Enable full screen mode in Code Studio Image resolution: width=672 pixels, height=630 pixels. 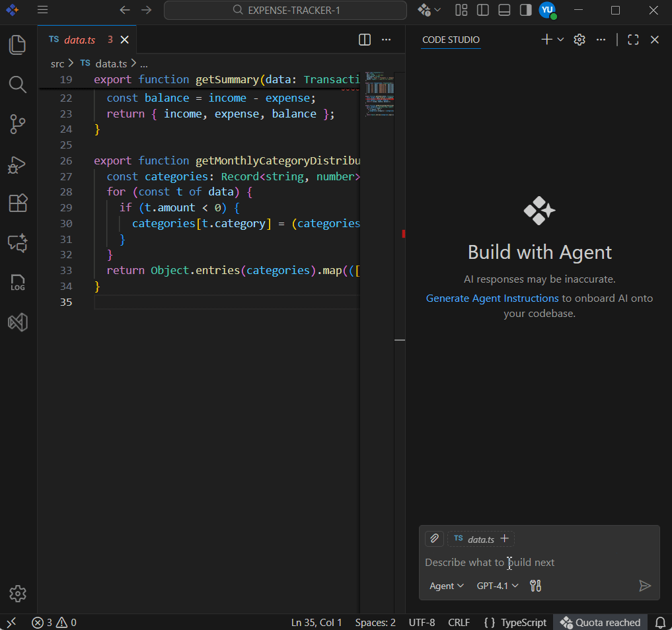[x=632, y=39]
